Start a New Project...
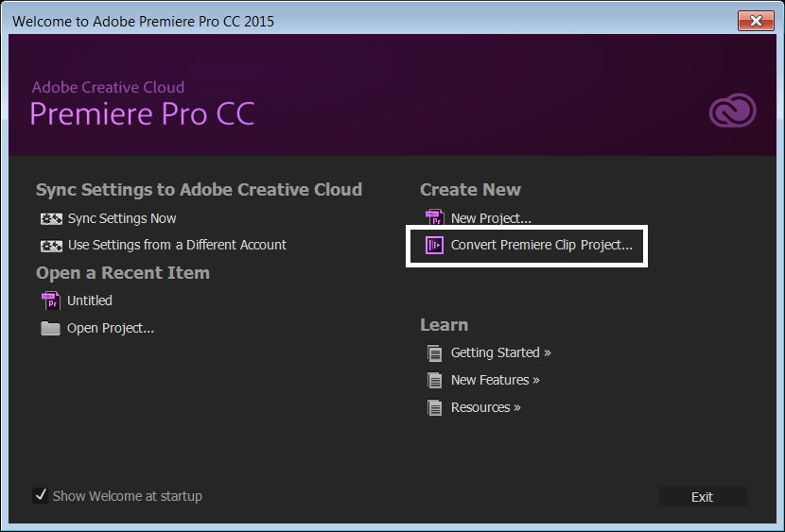Image resolution: width=785 pixels, height=532 pixels. point(491,218)
